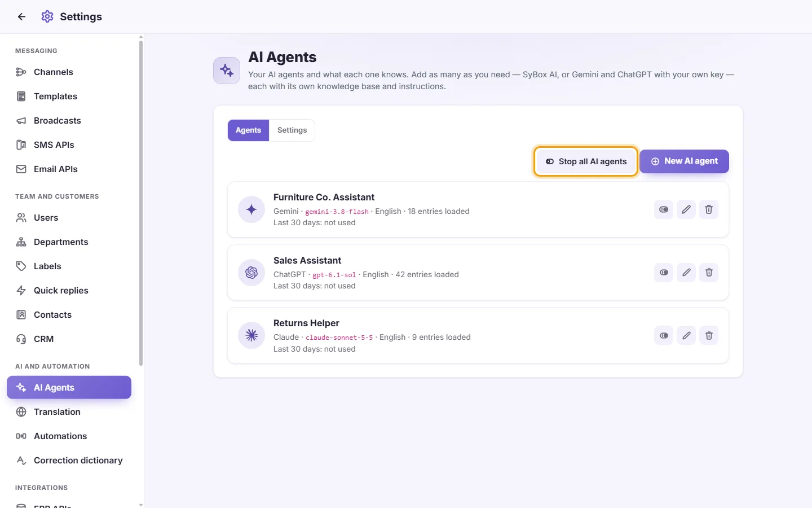
Task: Click the Labels tag icon
Action: (x=21, y=266)
